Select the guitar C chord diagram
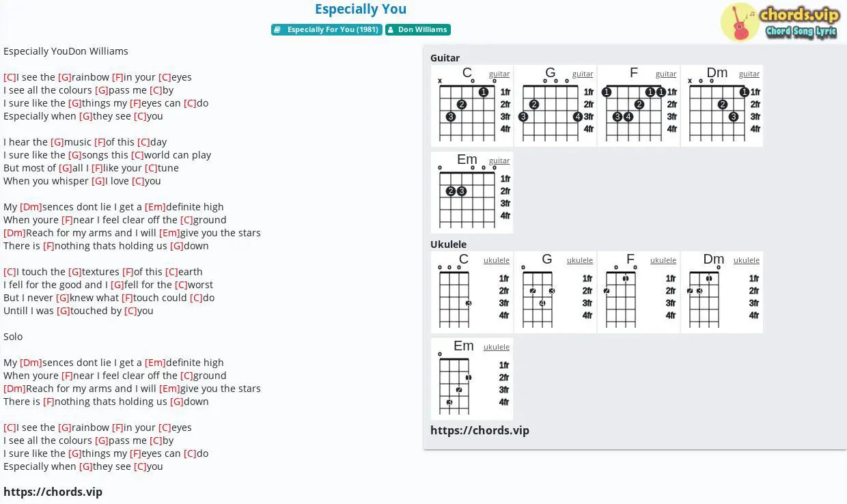Image resolution: width=847 pixels, height=504 pixels. tap(472, 106)
